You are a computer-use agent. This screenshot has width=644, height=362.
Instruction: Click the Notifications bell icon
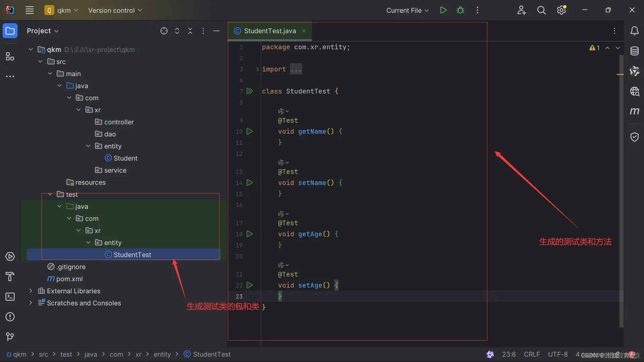click(634, 31)
